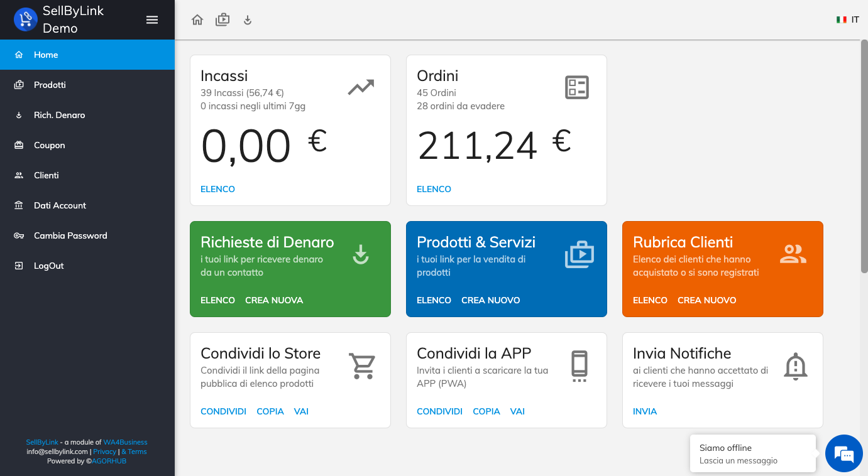Image resolution: width=868 pixels, height=476 pixels.
Task: Click the LogOut exit icon
Action: (x=19, y=266)
